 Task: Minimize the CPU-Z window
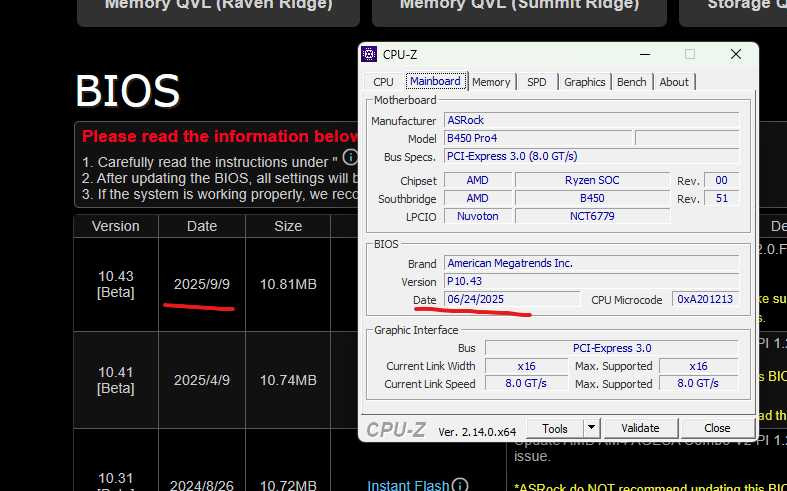pyautogui.click(x=645, y=54)
